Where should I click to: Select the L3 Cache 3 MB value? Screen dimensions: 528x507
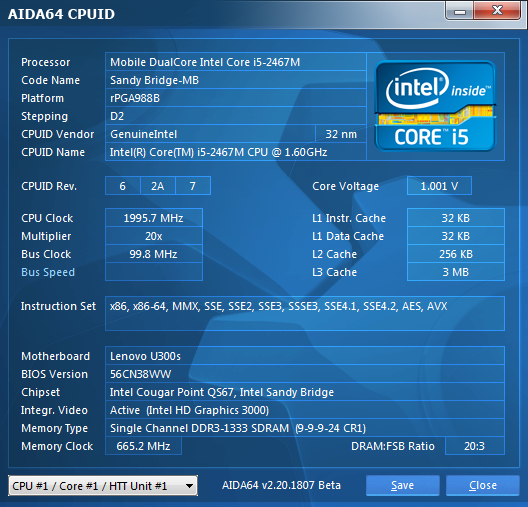pyautogui.click(x=456, y=272)
